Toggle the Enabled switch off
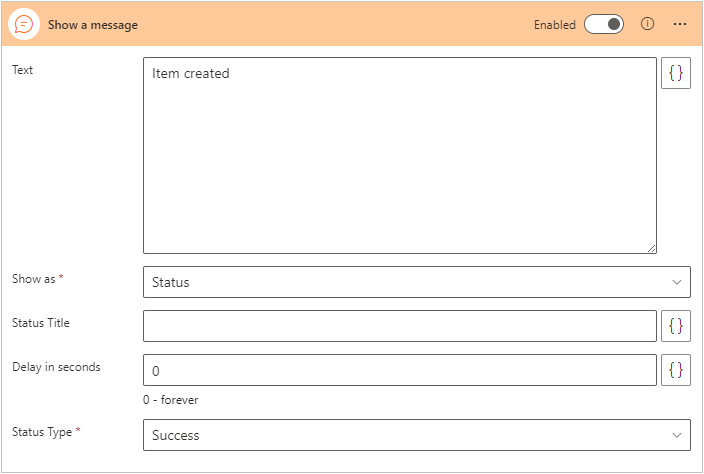The height and width of the screenshot is (474, 704). point(604,24)
